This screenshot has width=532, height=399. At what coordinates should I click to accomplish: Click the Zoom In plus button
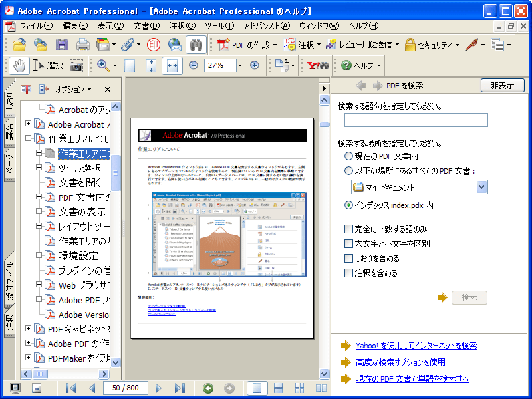pos(255,65)
